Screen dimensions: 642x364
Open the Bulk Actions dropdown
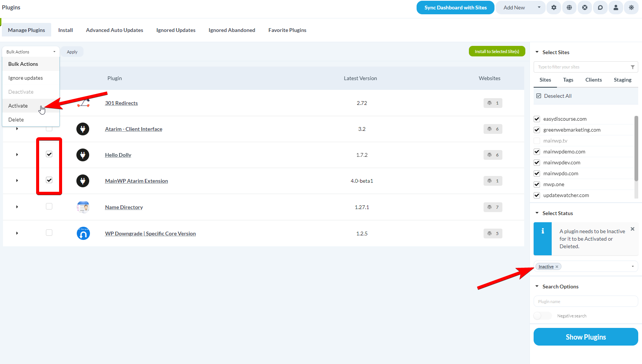[x=30, y=52]
